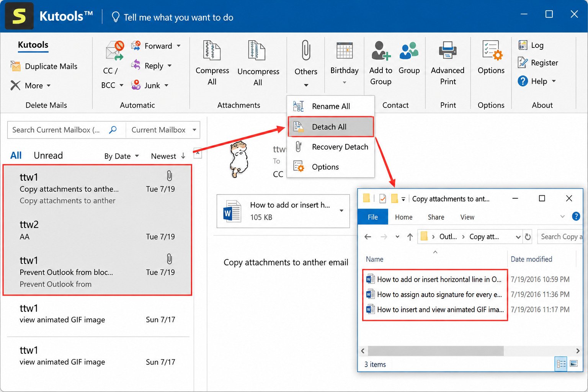Click the auto Forward icon

[136, 46]
